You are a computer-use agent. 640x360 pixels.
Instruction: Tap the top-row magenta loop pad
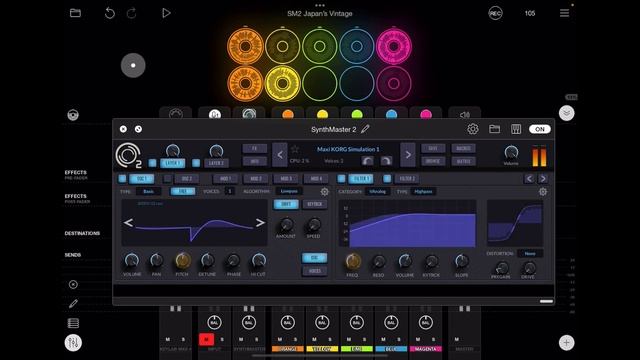click(x=394, y=46)
